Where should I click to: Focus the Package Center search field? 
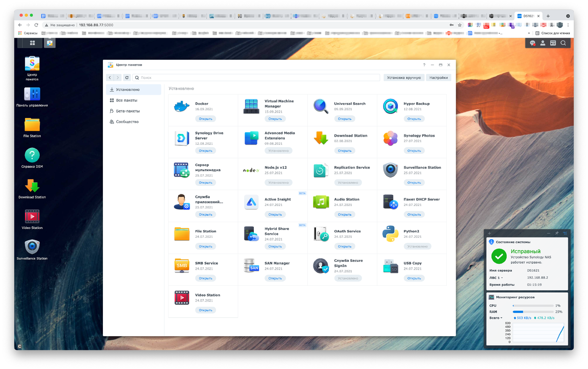point(257,77)
